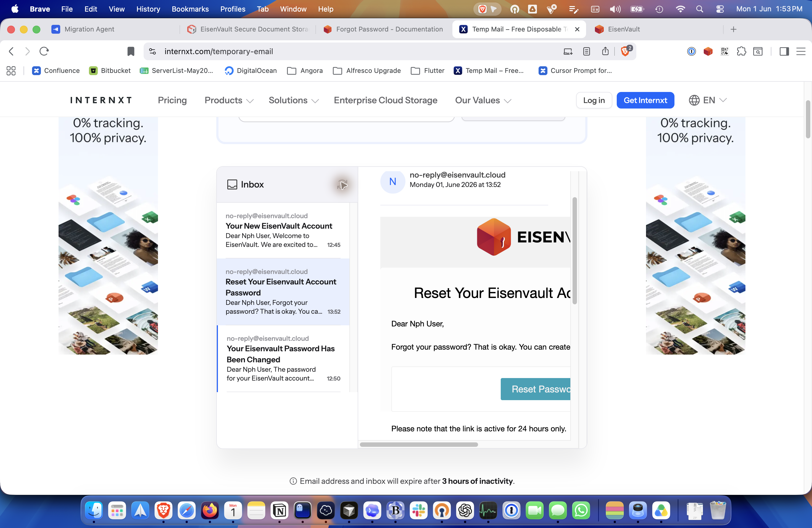This screenshot has width=812, height=528.
Task: Open reader mode icon in address bar
Action: [x=586, y=52]
